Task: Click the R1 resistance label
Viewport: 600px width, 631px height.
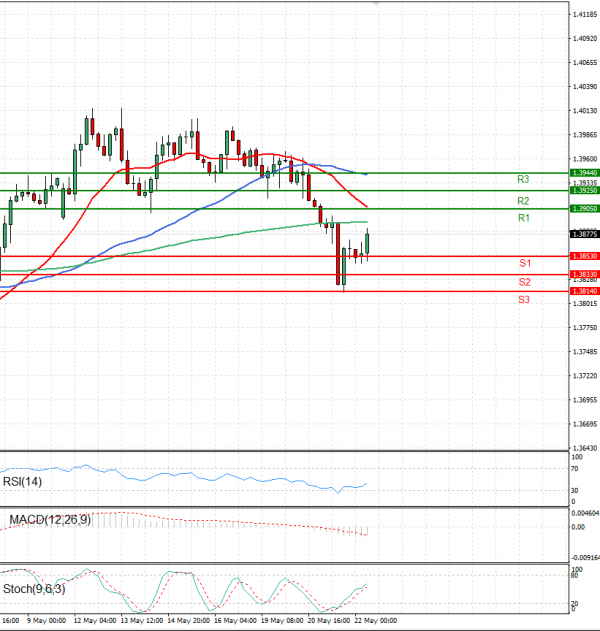Action: (x=524, y=218)
